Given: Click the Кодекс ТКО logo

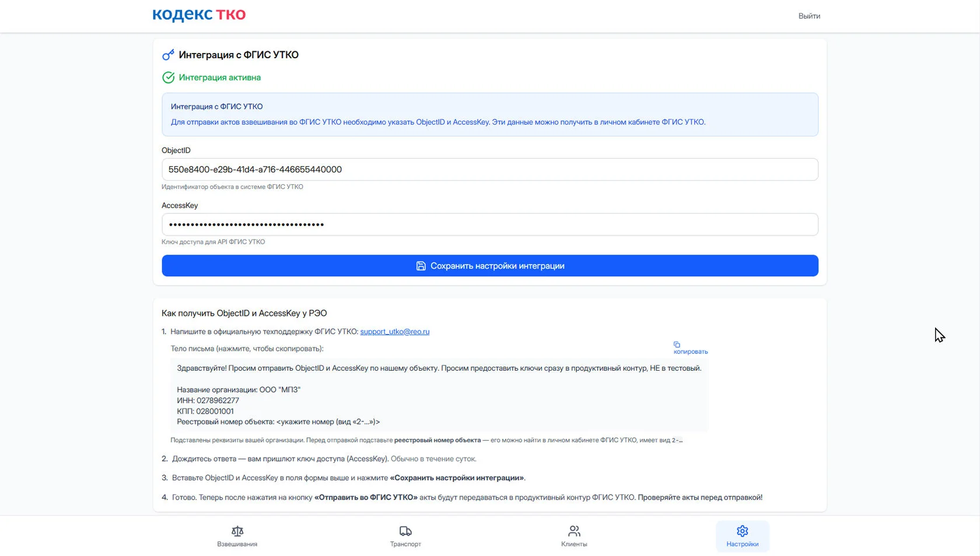Looking at the screenshot, I should point(199,15).
